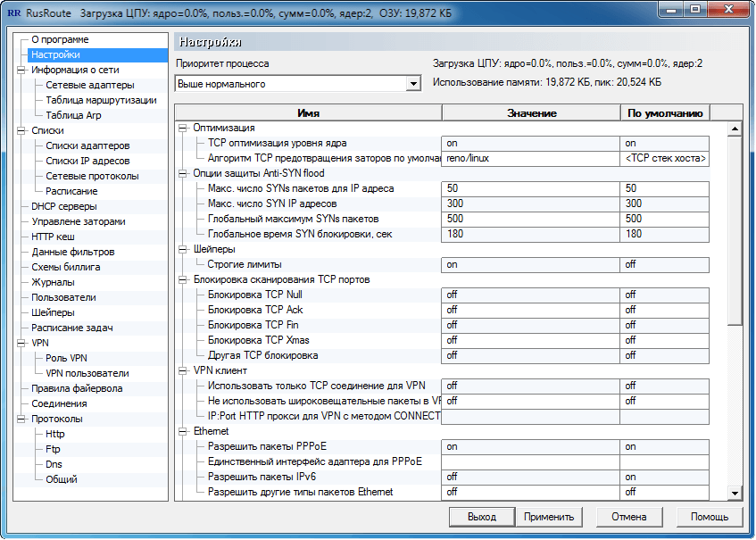Click the RusRoute RR title bar icon
The height and width of the screenshot is (540, 756).
point(14,12)
